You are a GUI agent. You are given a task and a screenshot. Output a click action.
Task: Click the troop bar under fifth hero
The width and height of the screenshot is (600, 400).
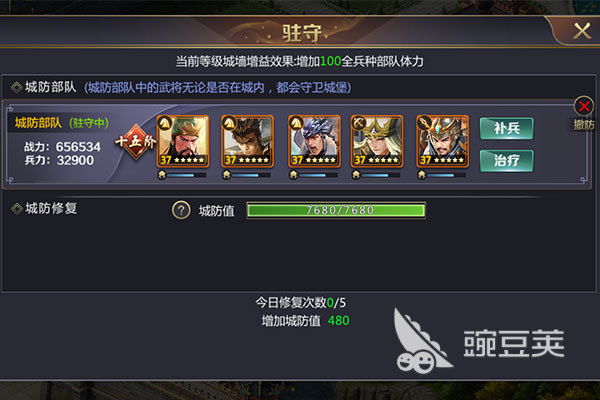[x=442, y=175]
